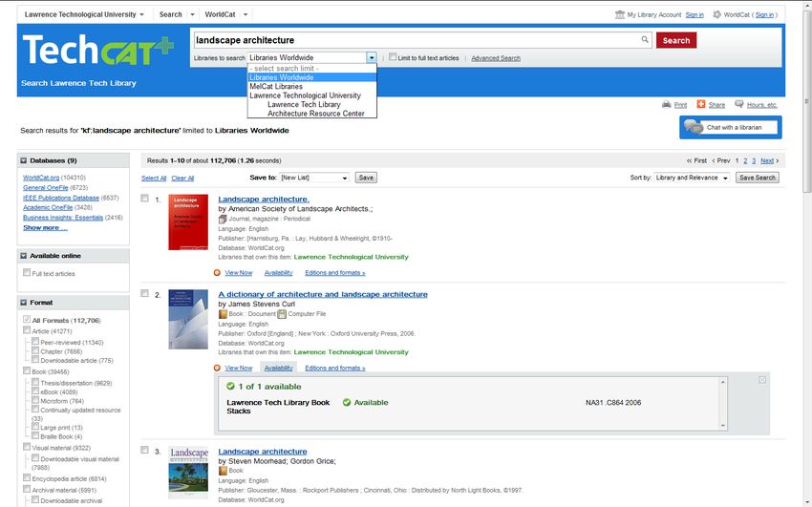Click the Print printer icon

(667, 104)
